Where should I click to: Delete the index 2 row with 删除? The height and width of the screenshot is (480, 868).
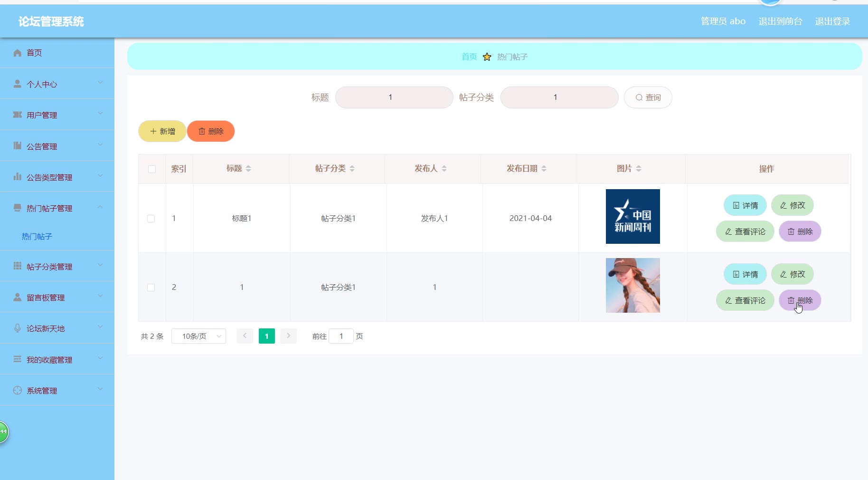(x=800, y=300)
